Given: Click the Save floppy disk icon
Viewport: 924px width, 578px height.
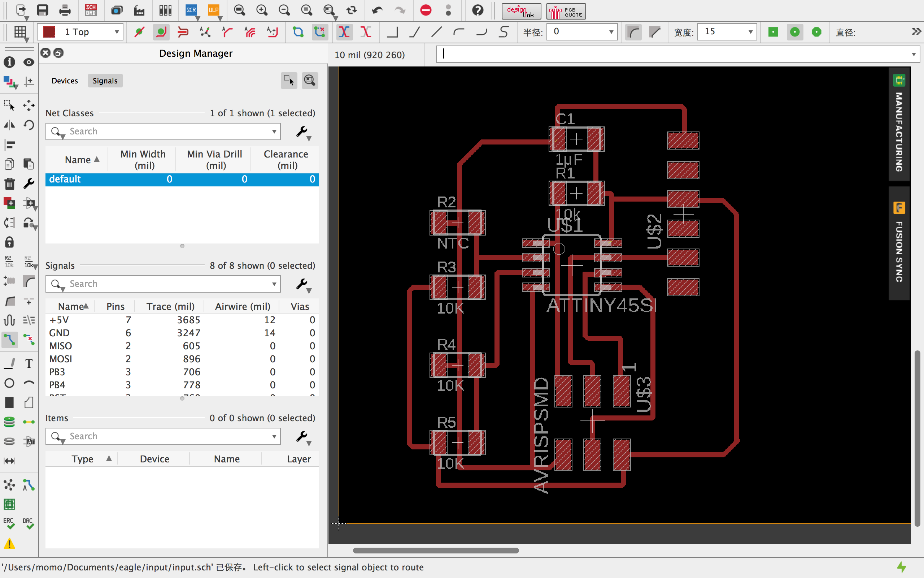Looking at the screenshot, I should click(x=42, y=10).
